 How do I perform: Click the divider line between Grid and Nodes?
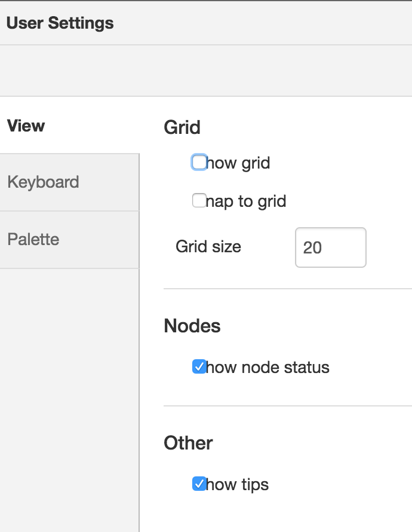pyautogui.click(x=288, y=289)
